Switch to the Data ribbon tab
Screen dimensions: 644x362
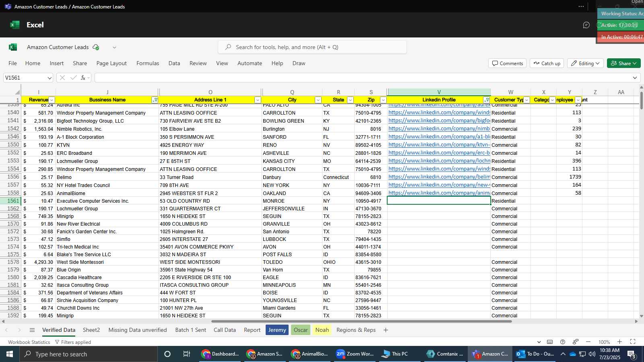[174, 63]
